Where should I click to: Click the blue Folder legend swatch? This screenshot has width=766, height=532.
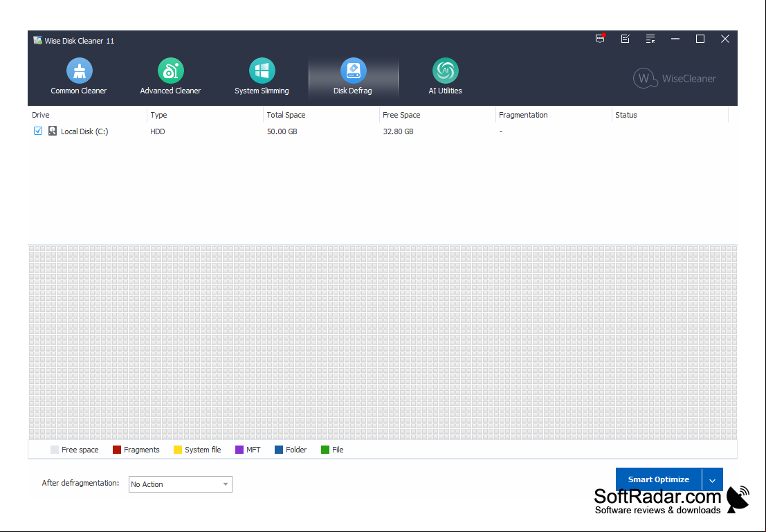(x=279, y=450)
